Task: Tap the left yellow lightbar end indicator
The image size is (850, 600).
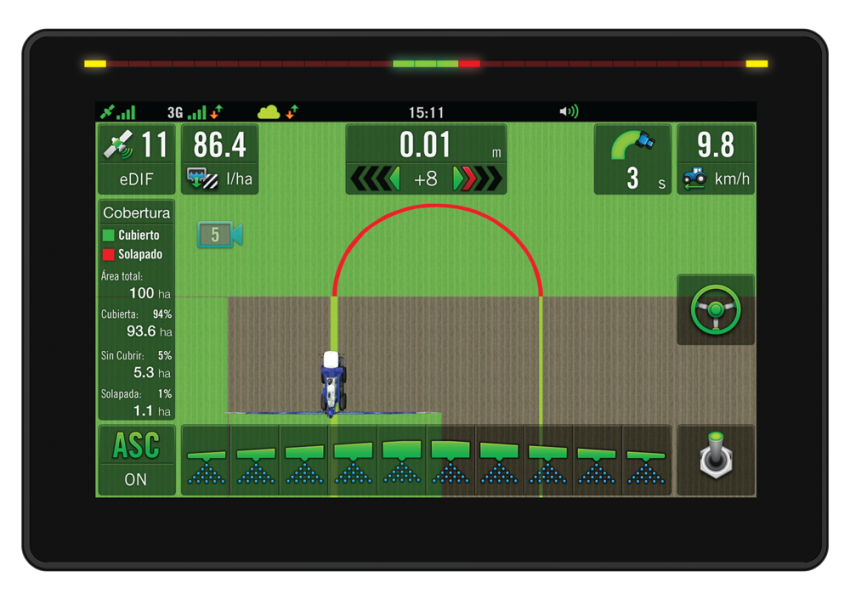Action: (95, 64)
